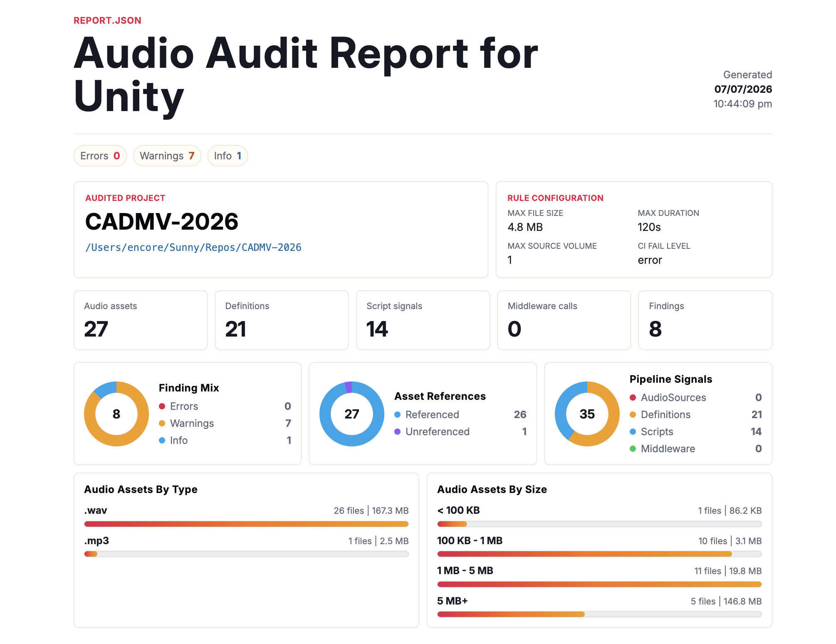
Task: Click the Audio assets 27 card
Action: point(141,320)
